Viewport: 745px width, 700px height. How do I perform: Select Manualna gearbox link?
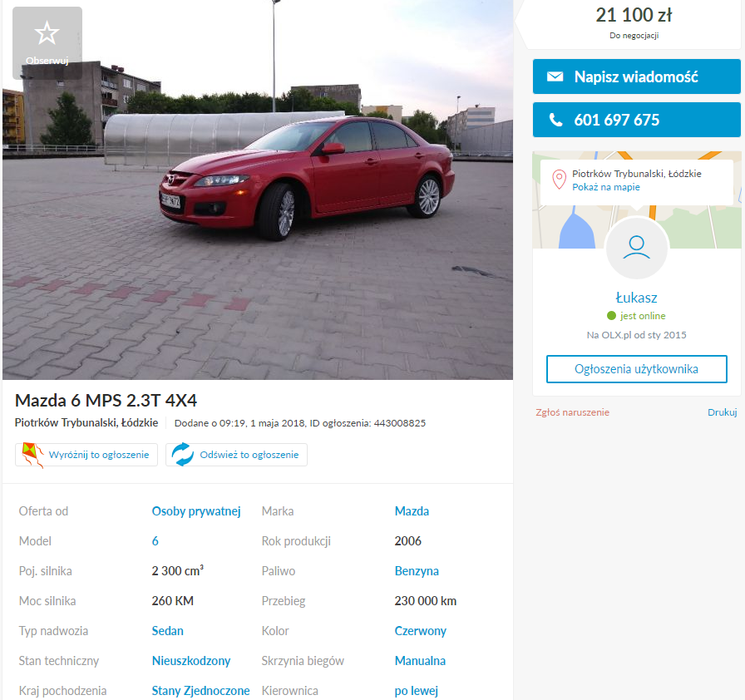tap(420, 661)
